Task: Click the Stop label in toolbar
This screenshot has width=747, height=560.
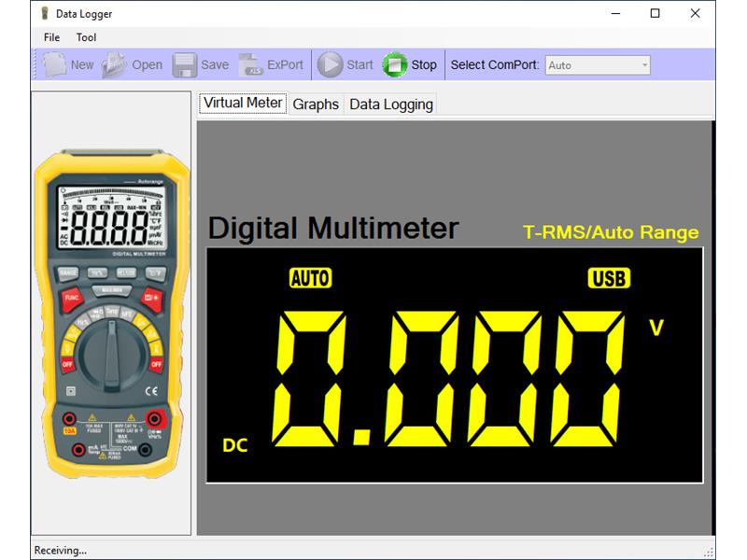Action: (424, 64)
